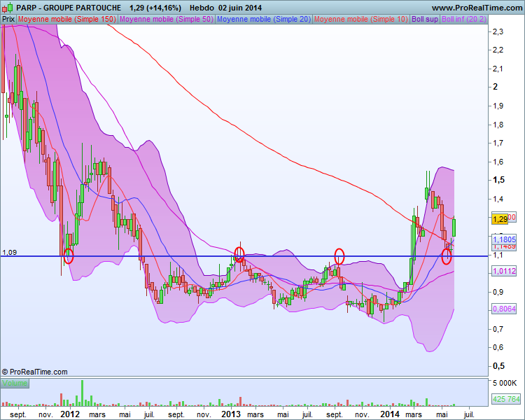Select the Prix indicator label
This screenshot has width=525, height=420.
pos(8,20)
